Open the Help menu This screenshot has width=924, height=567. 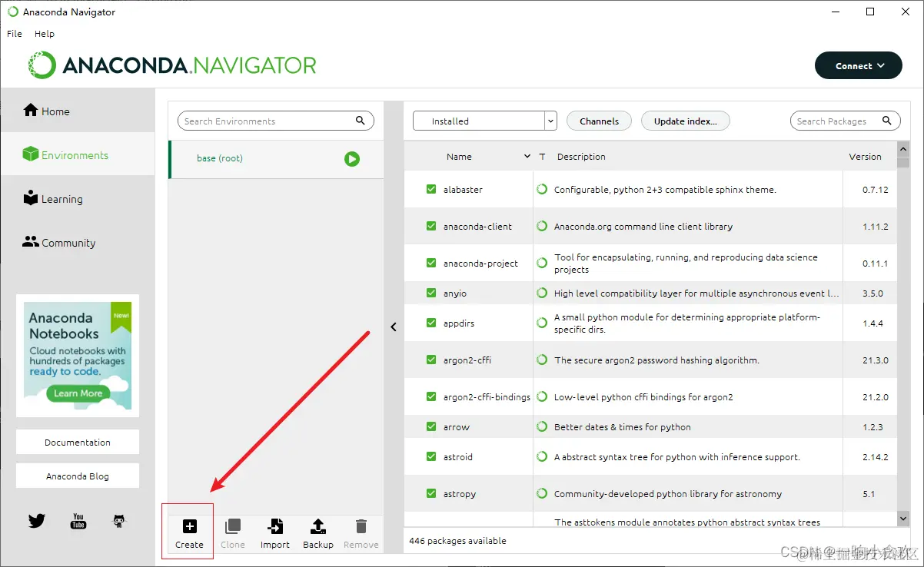(x=45, y=34)
